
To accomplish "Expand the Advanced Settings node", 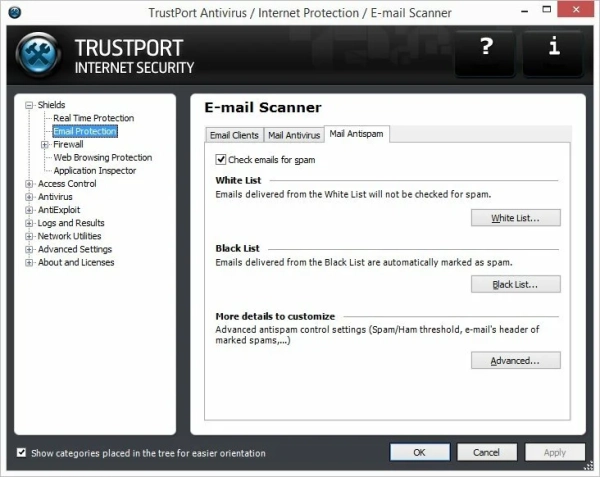I will [x=29, y=249].
